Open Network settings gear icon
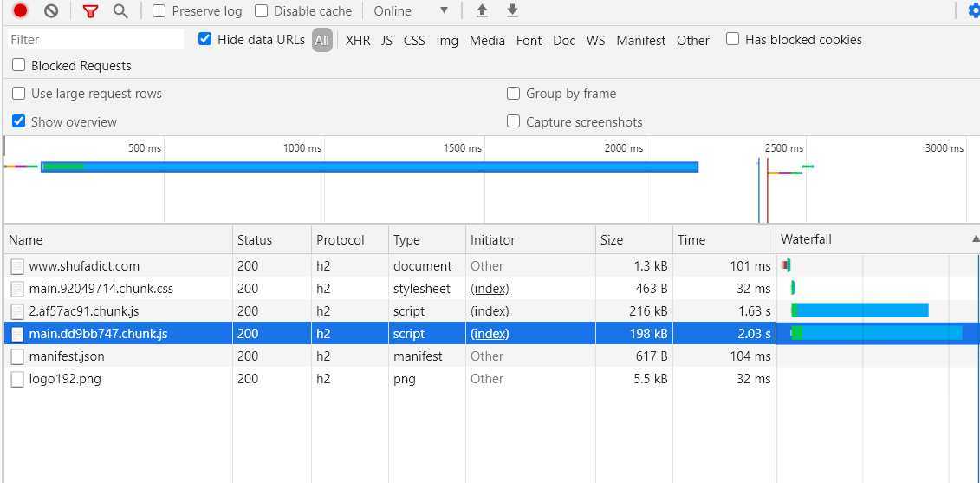980x483 pixels. click(x=974, y=10)
